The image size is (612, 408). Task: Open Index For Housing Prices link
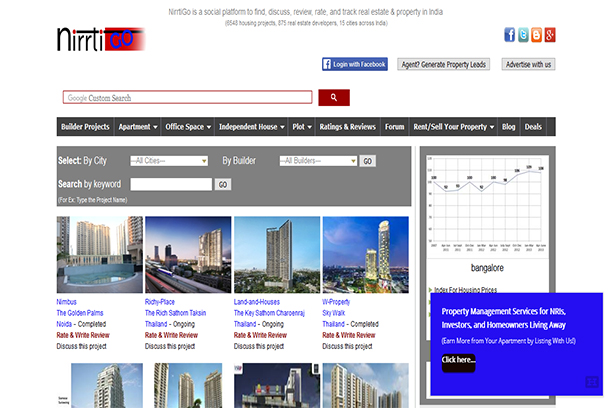pyautogui.click(x=465, y=289)
